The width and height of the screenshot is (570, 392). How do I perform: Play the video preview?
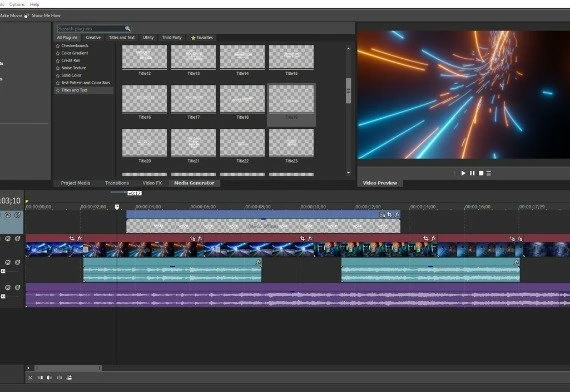463,173
